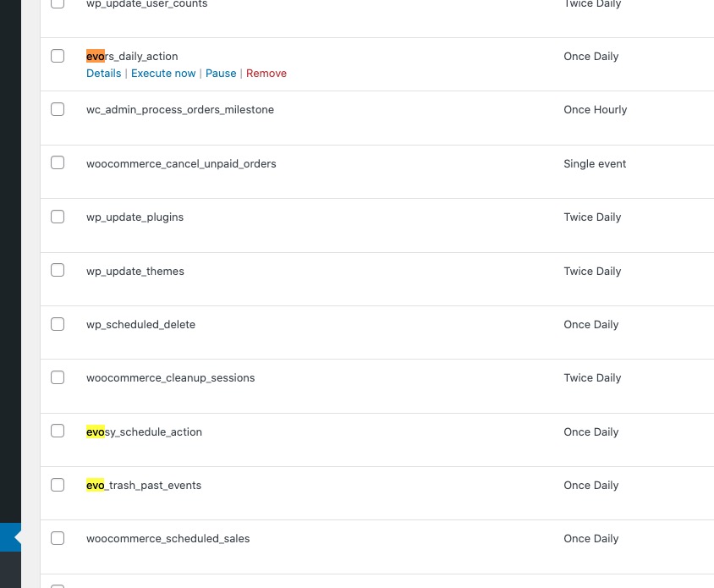Tick the wc_admin_process_orders_milestone checkbox

coord(58,109)
